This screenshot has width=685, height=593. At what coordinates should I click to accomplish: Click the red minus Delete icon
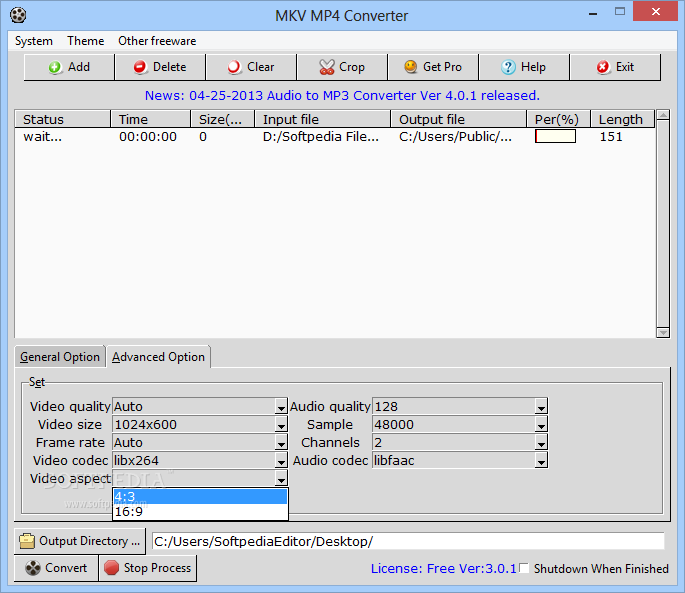[x=140, y=67]
